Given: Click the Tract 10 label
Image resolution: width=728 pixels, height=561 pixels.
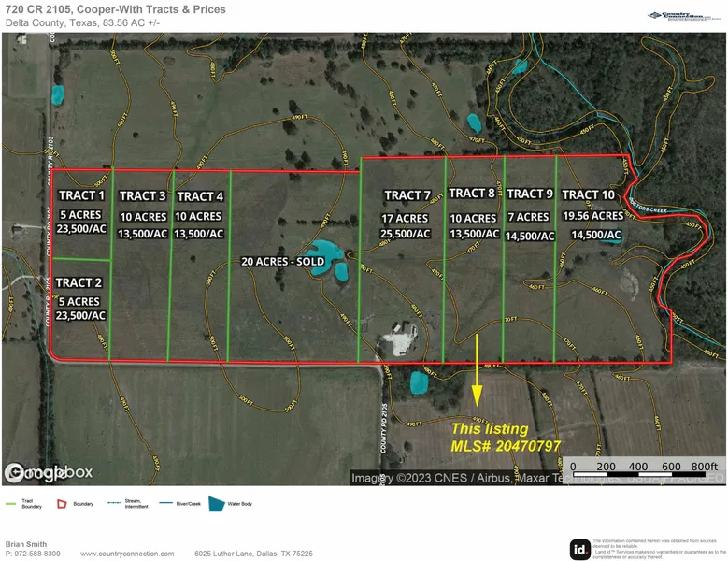Looking at the screenshot, I should (587, 194).
